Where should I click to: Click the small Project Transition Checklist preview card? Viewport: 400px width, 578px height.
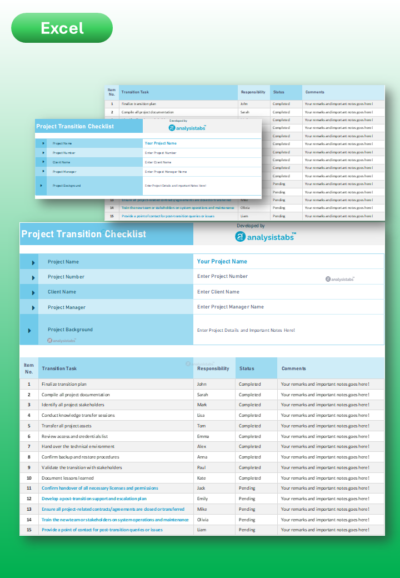148,159
